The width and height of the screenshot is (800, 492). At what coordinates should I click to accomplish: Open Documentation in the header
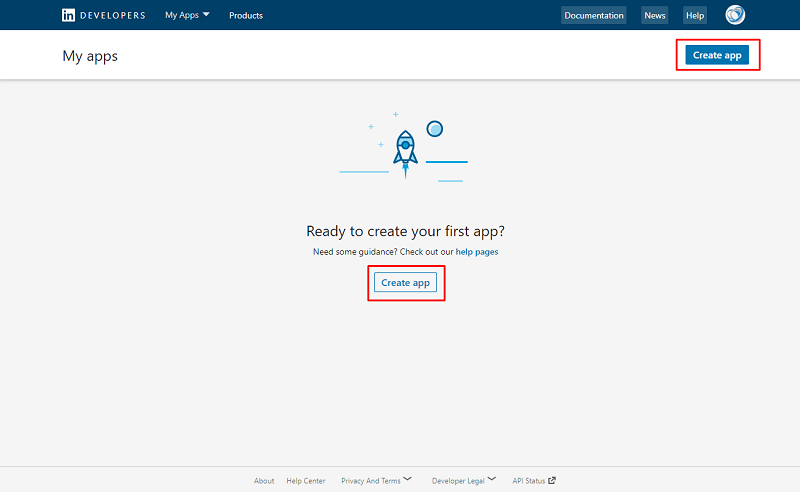(x=593, y=15)
